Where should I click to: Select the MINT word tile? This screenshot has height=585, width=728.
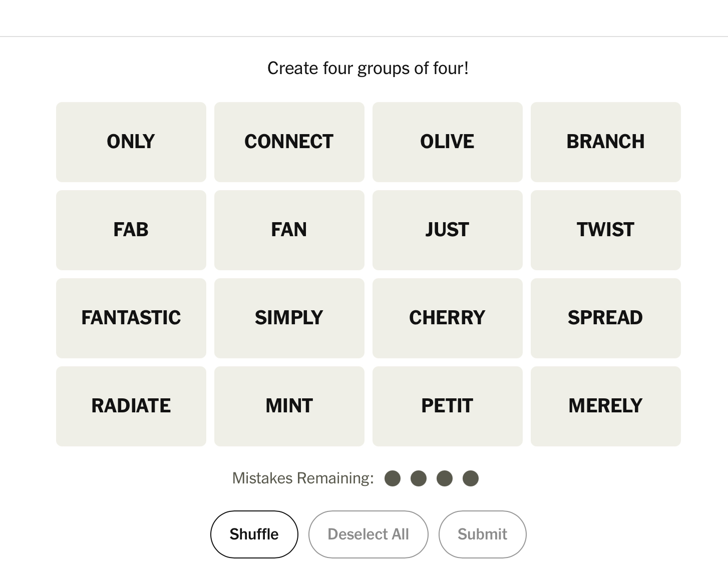pyautogui.click(x=289, y=406)
